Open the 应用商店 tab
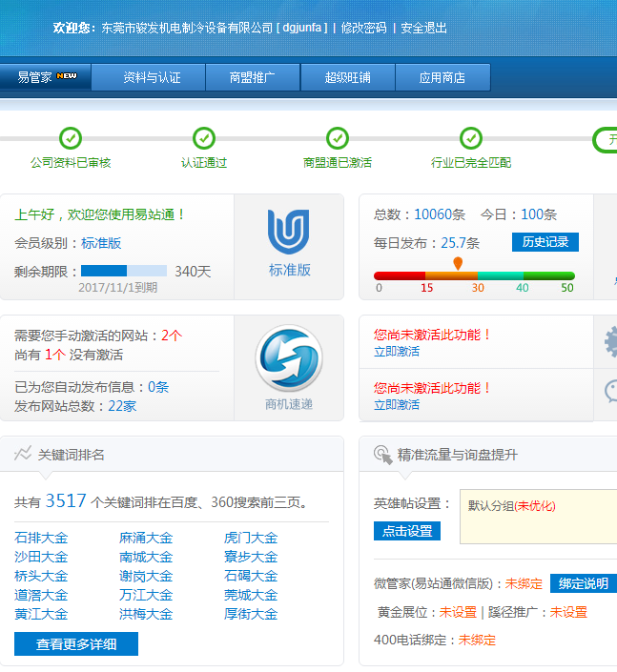 [x=442, y=77]
